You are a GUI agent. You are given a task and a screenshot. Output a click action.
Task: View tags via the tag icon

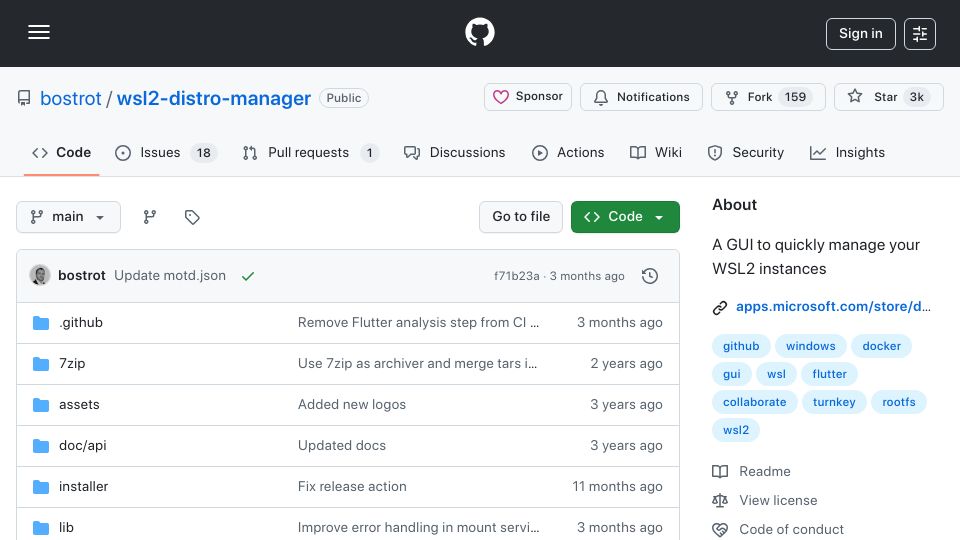192,217
